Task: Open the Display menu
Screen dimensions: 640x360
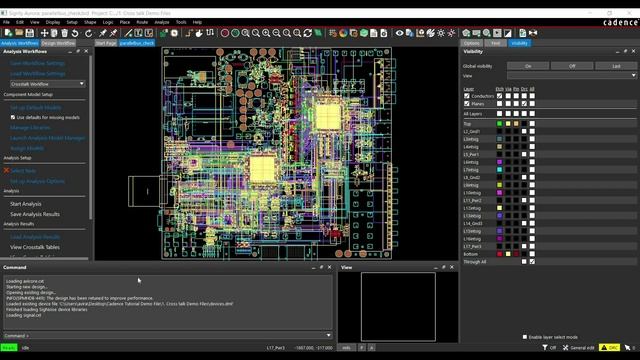Action: (x=53, y=22)
